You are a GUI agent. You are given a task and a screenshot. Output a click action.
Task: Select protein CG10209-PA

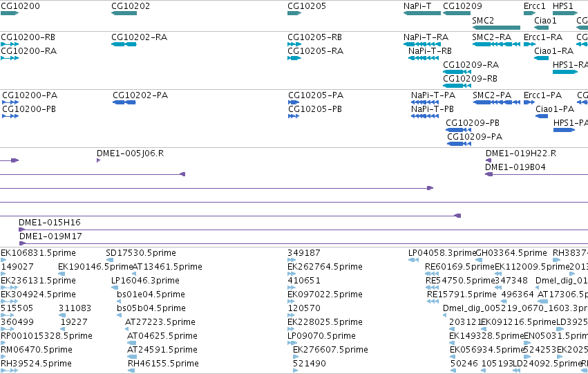pos(475,137)
